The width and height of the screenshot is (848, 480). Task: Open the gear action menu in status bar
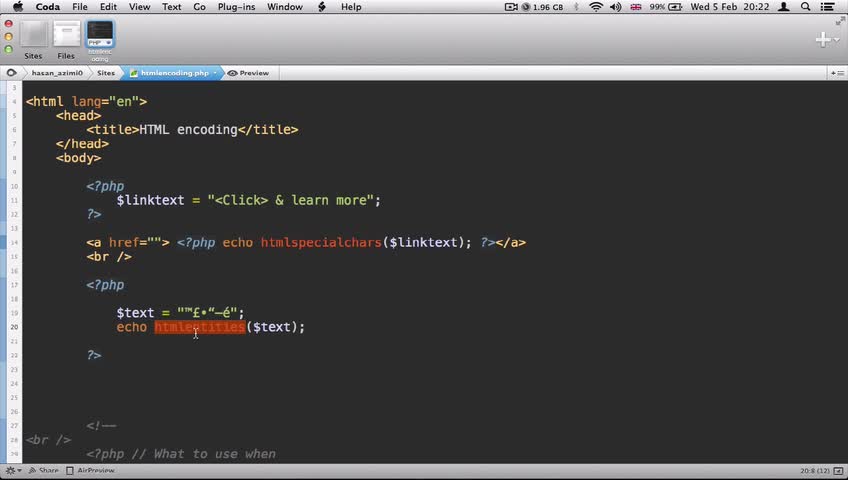13,471
